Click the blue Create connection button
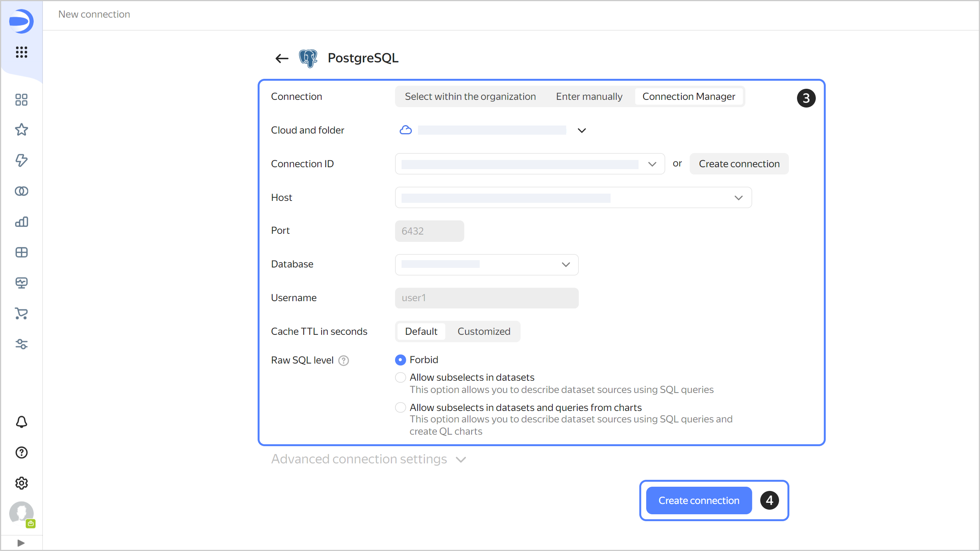This screenshot has height=551, width=980. click(x=699, y=500)
